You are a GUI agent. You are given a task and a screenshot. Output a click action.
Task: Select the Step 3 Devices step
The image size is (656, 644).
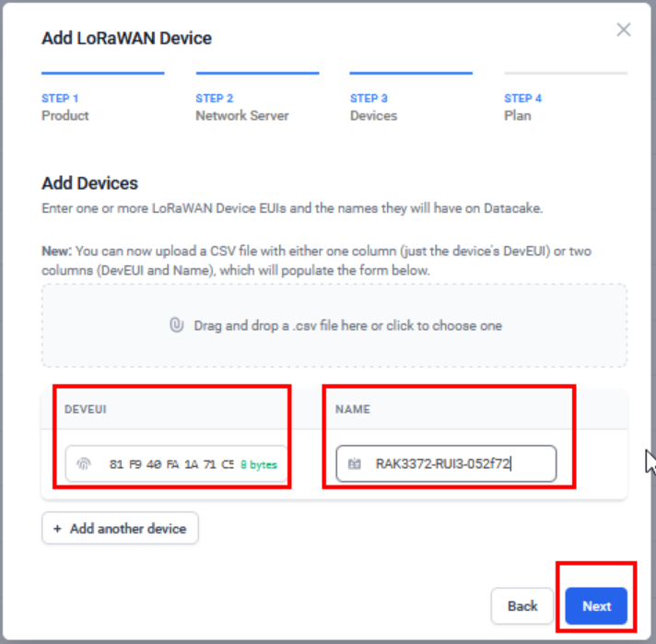pyautogui.click(x=373, y=107)
